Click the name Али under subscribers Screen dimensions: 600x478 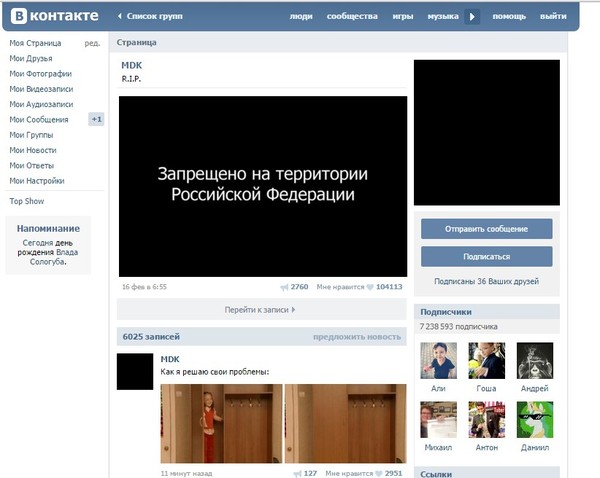tap(438, 388)
